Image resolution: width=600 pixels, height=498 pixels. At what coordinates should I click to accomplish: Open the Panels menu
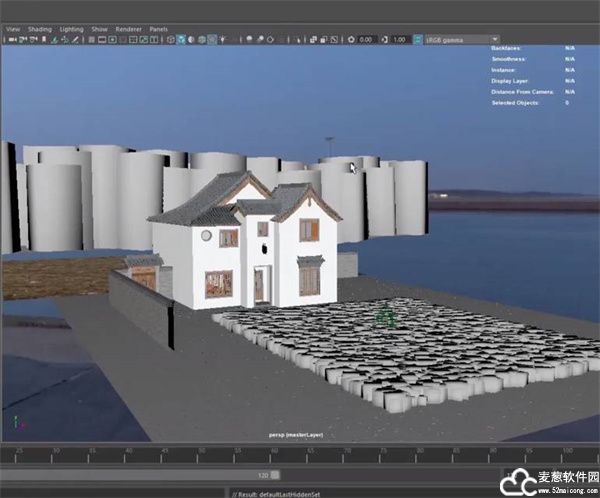pyautogui.click(x=159, y=29)
